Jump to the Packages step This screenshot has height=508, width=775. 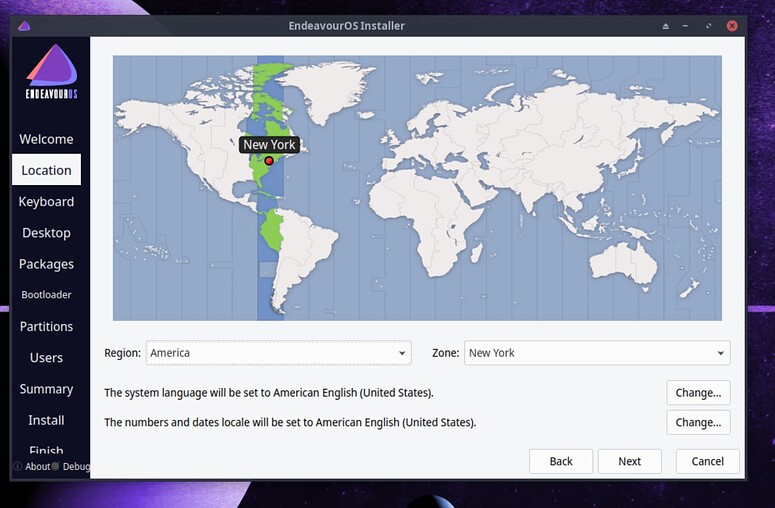click(46, 264)
